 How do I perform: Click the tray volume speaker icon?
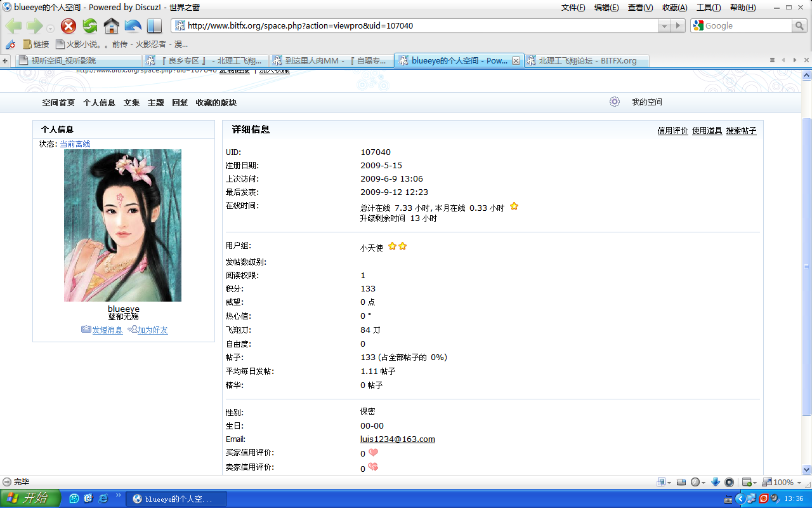775,498
